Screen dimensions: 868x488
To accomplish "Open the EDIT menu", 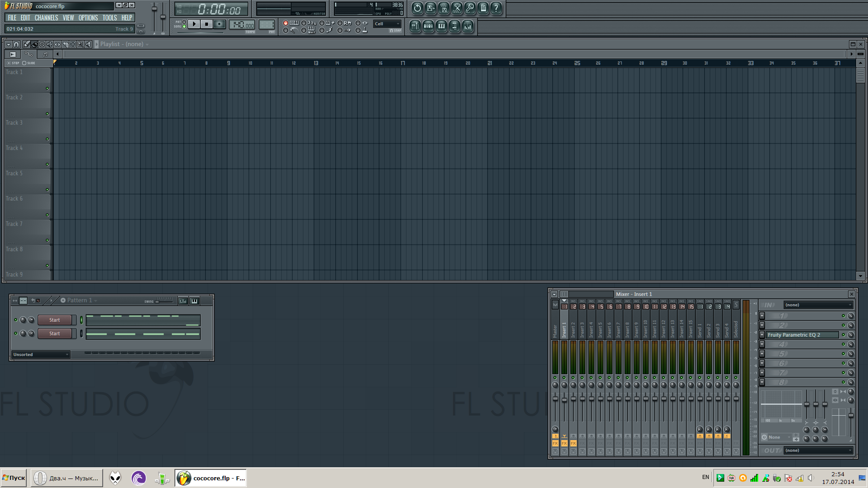I will [25, 18].
